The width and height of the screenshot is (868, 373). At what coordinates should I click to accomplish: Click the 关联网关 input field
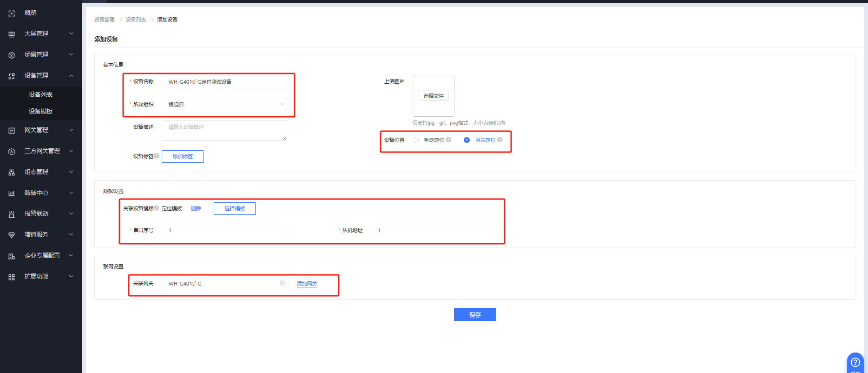[224, 283]
